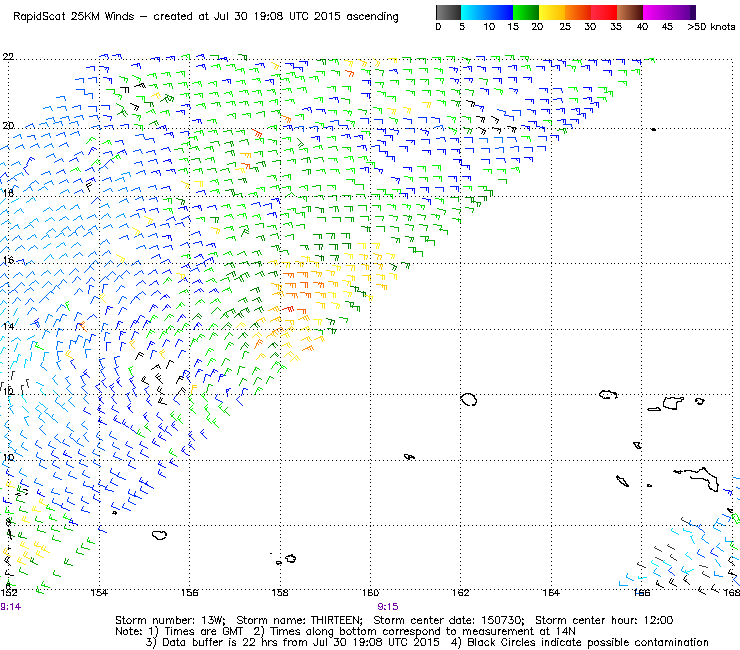Click 'Storm center date: 150730' text
Image resolution: width=740 pixels, height=650 pixels.
(x=449, y=620)
